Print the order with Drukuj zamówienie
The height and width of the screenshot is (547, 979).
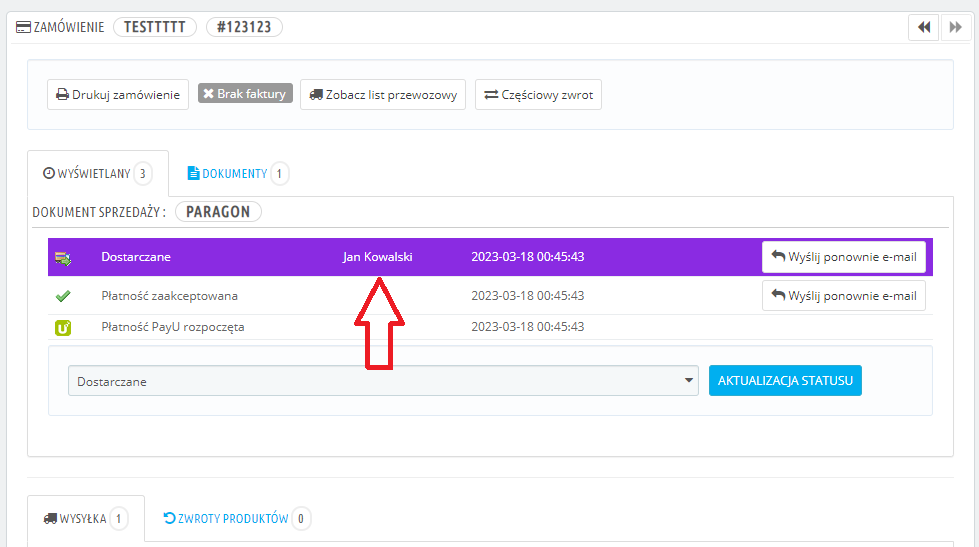118,95
